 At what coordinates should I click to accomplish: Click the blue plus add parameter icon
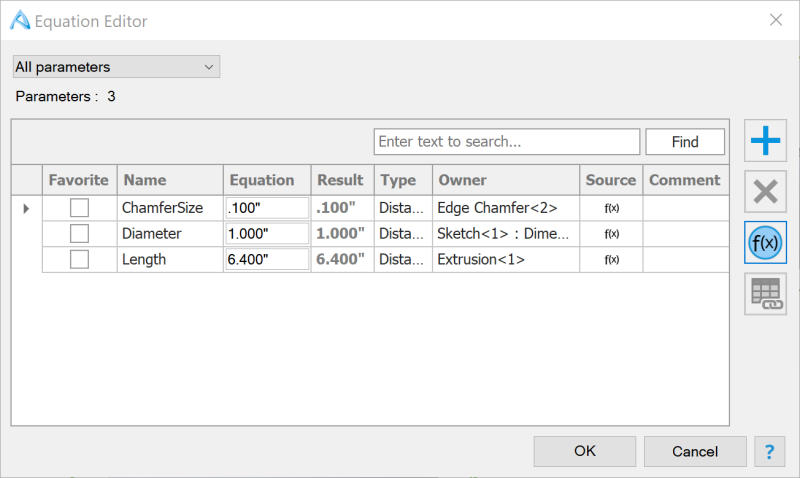coord(765,141)
